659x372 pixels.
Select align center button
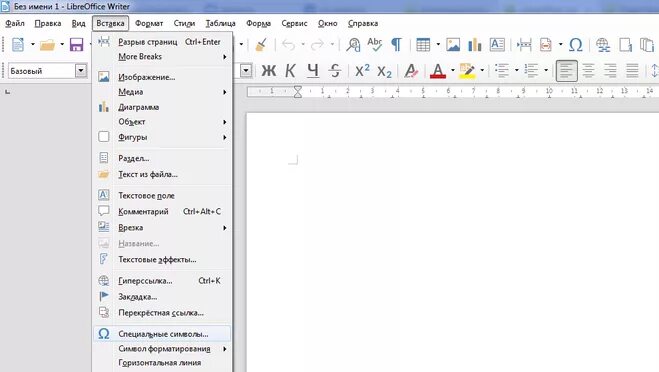point(588,71)
